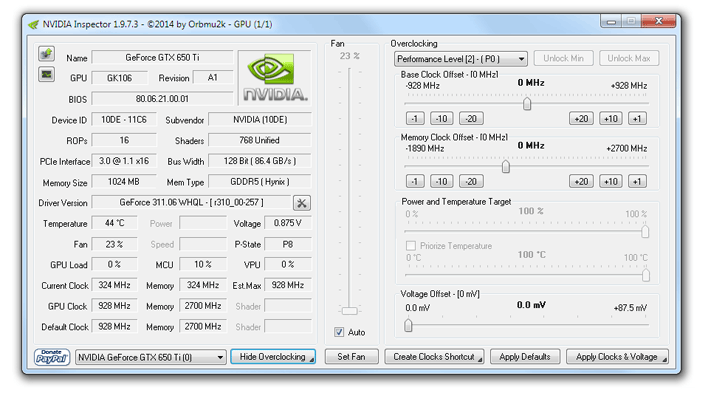
Task: Click the Voltage value 0.875 V
Action: click(288, 223)
